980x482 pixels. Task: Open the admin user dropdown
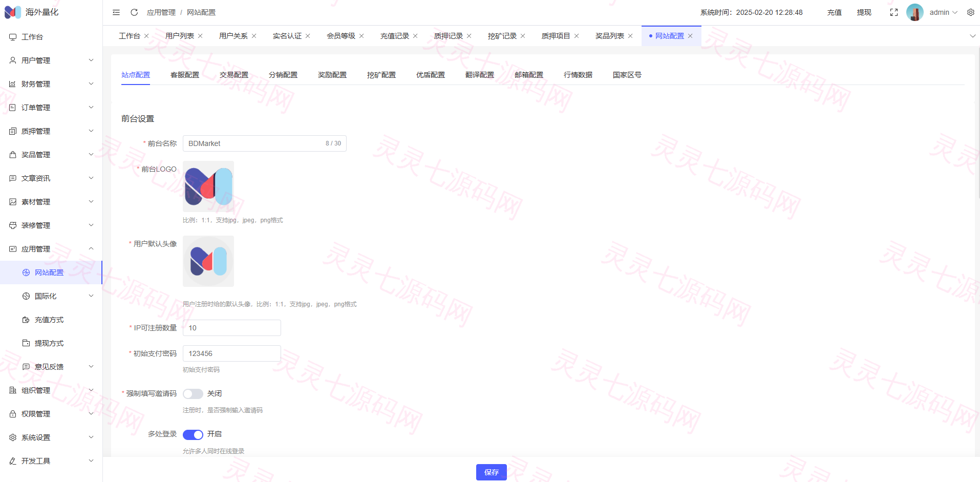(944, 12)
